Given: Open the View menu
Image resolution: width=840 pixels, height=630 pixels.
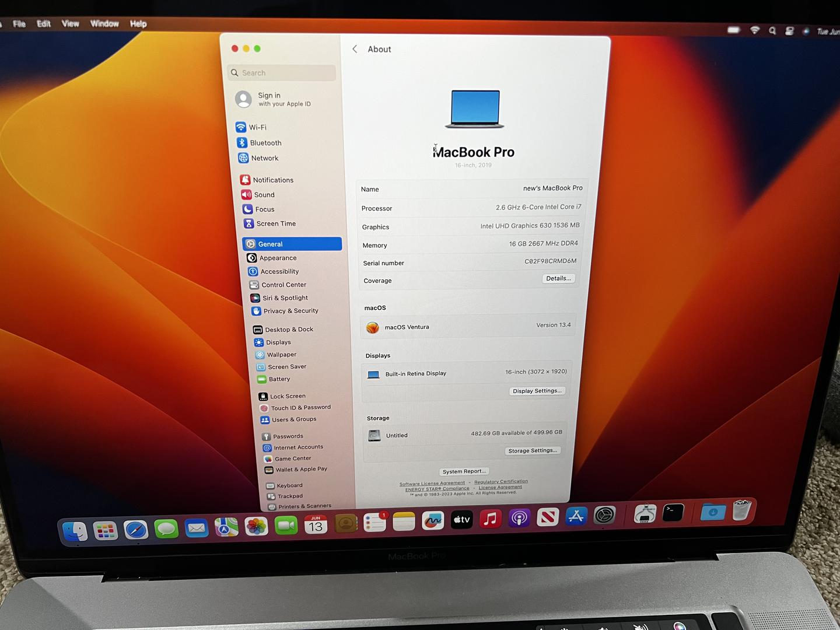Looking at the screenshot, I should 71,24.
